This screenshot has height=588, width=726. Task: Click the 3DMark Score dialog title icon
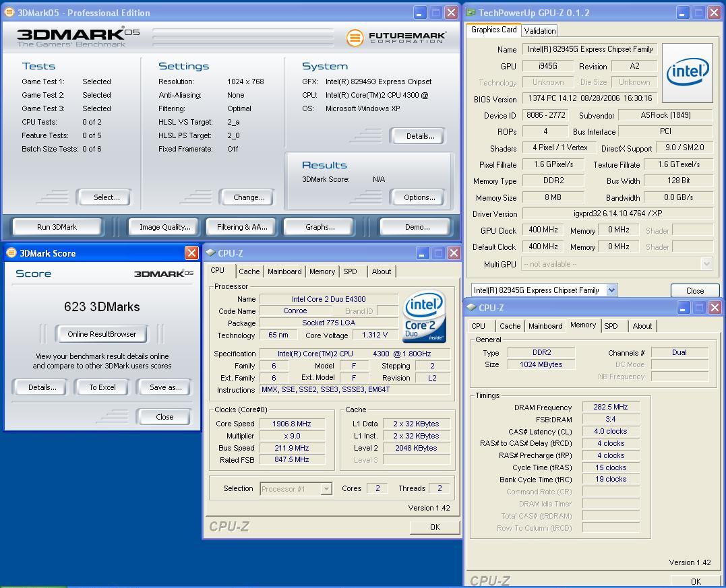tap(11, 253)
